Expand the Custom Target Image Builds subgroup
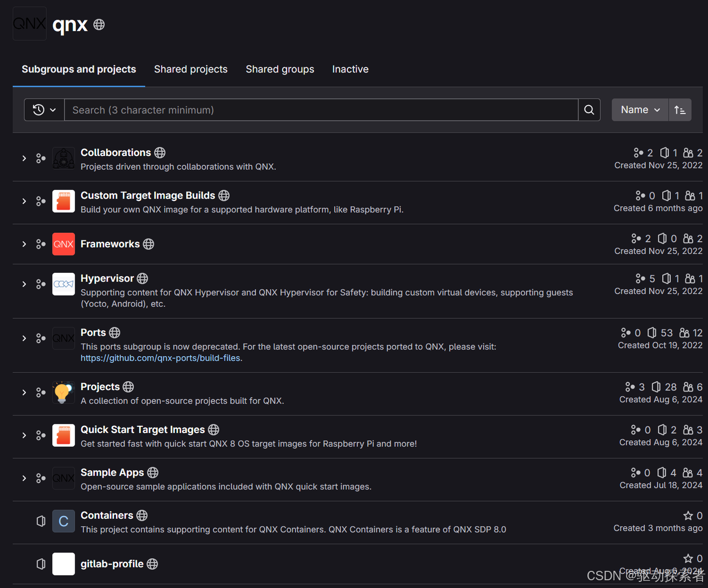 pos(24,201)
